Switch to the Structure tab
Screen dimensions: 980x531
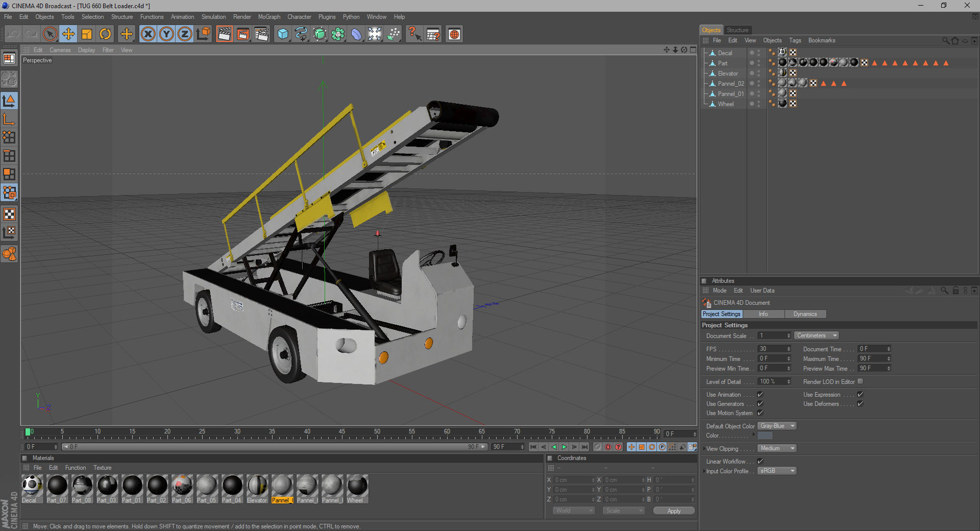click(x=737, y=30)
